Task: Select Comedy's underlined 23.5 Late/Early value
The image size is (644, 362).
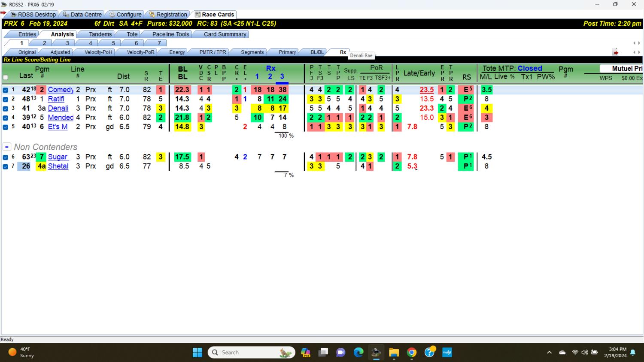Action: tap(427, 90)
